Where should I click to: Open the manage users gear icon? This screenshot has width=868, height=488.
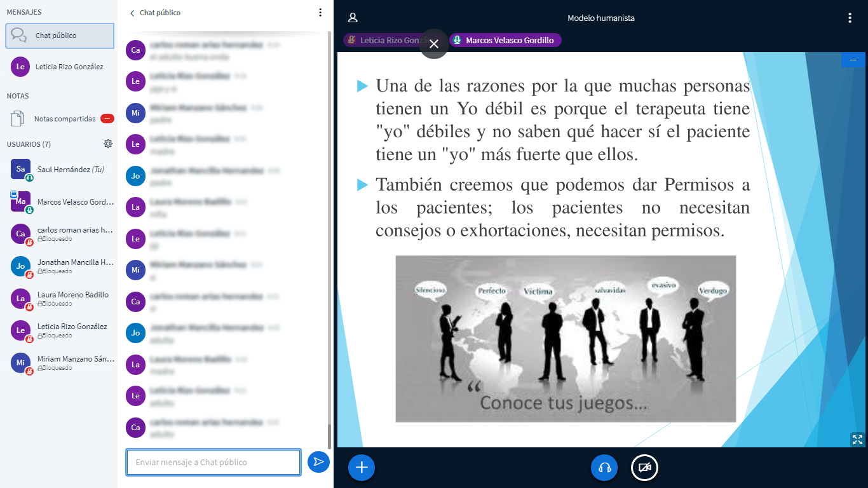pyautogui.click(x=108, y=144)
